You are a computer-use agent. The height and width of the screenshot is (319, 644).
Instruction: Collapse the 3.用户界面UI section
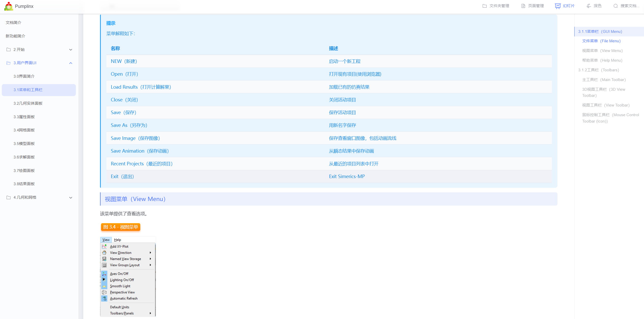click(x=71, y=63)
